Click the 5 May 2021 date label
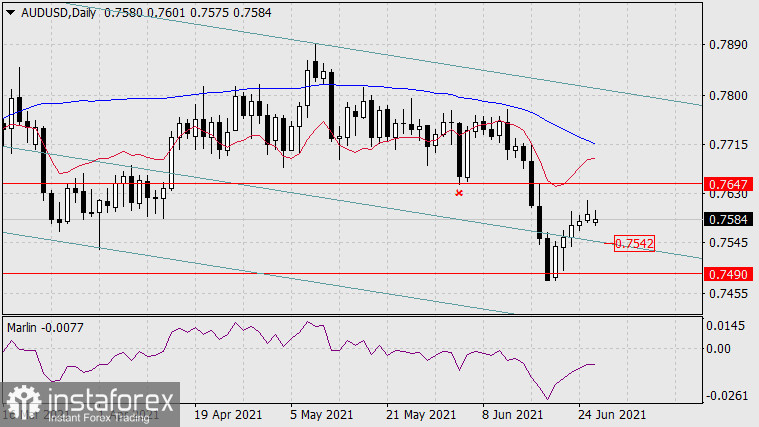The image size is (759, 427). [323, 413]
